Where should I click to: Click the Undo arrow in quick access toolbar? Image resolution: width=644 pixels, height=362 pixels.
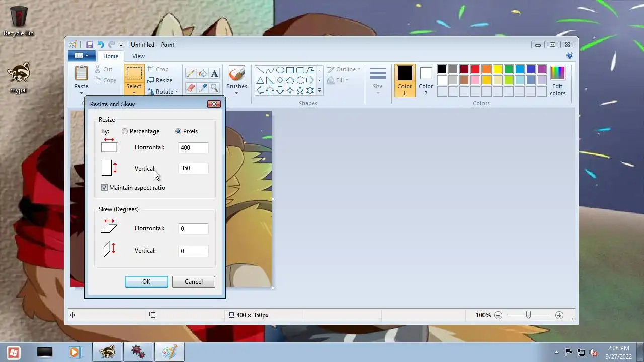(100, 45)
